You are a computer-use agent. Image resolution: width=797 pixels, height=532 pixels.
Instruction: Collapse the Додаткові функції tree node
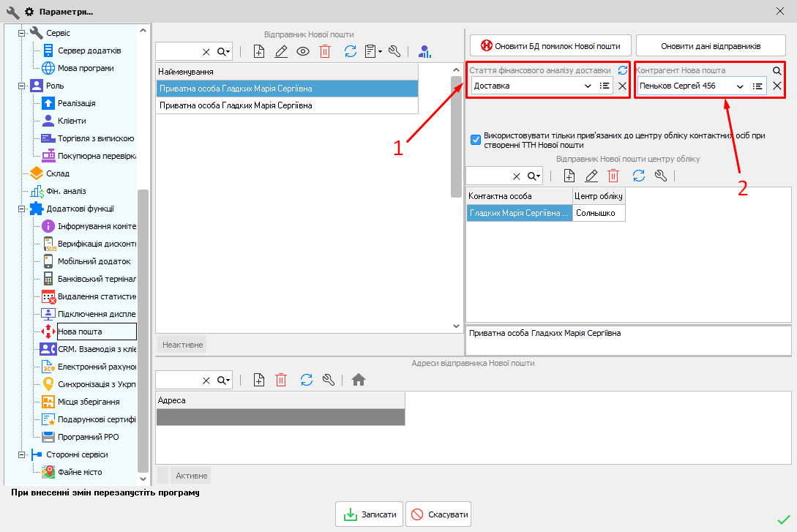pyautogui.click(x=21, y=209)
